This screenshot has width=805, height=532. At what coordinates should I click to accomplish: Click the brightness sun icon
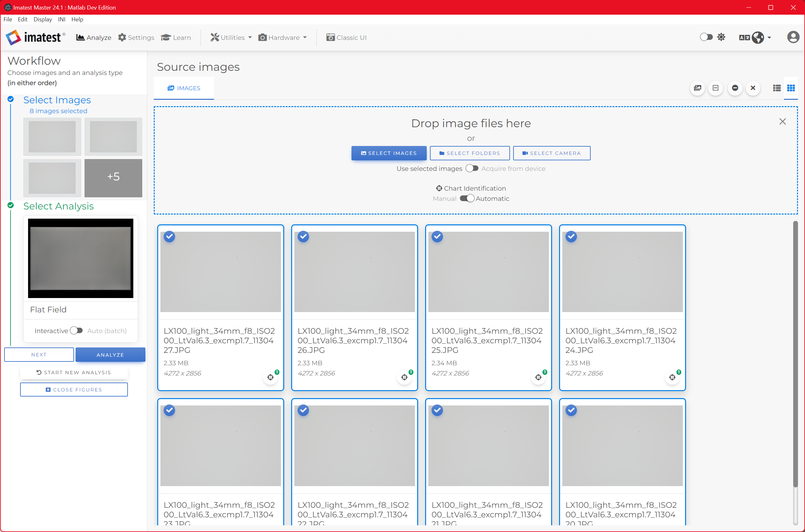tap(721, 37)
